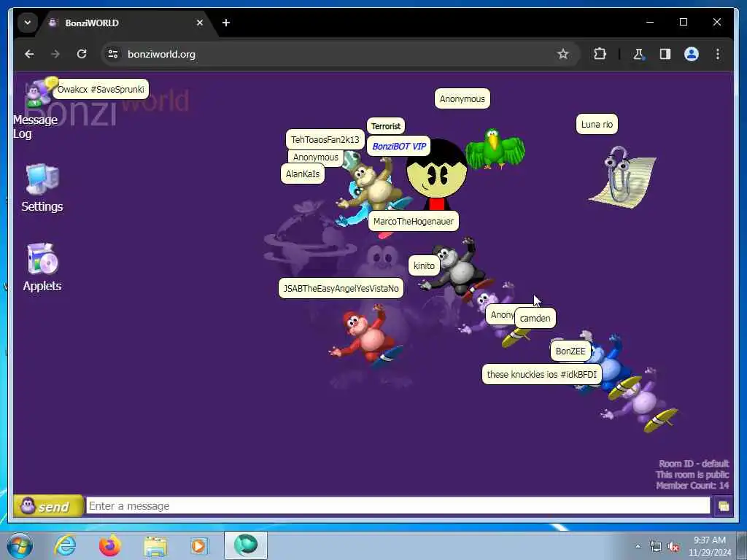Open the Extensions puzzle icon

600,54
